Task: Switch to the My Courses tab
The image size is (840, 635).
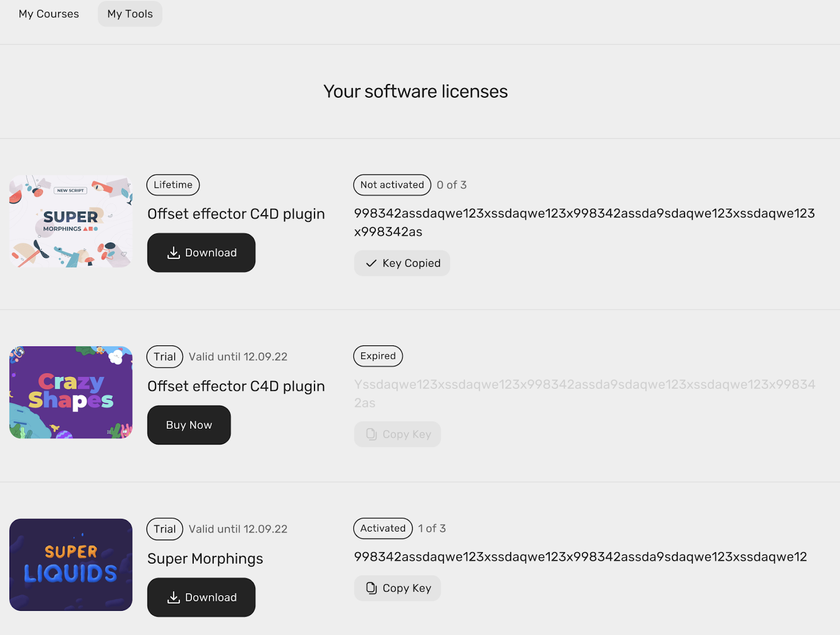Action: click(x=49, y=14)
